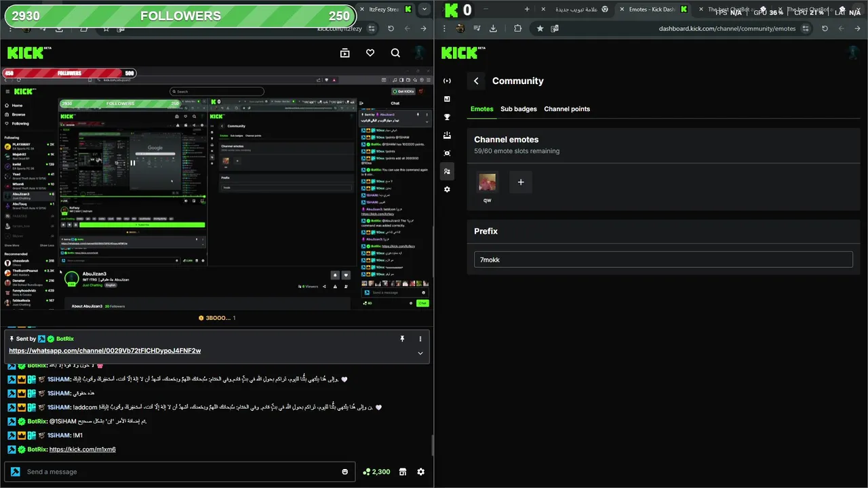The height and width of the screenshot is (488, 868).
Task: Reload the dashboard page
Action: [x=825, y=28]
